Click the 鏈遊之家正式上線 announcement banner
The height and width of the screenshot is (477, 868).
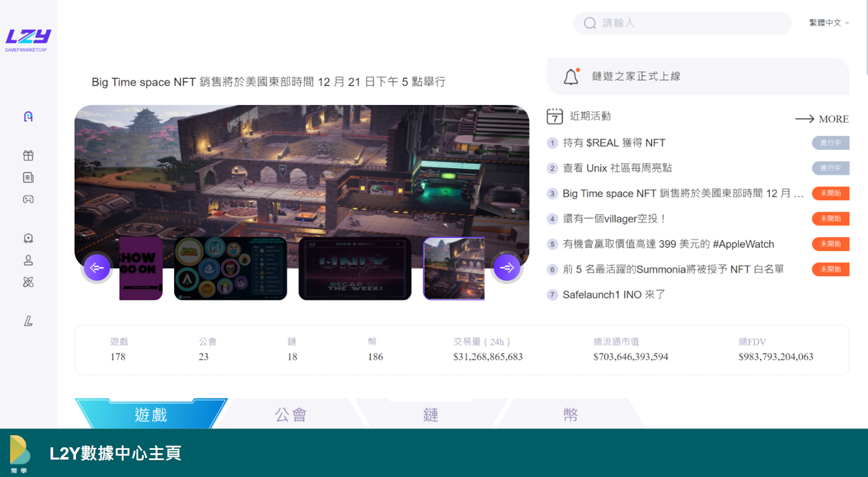point(698,76)
